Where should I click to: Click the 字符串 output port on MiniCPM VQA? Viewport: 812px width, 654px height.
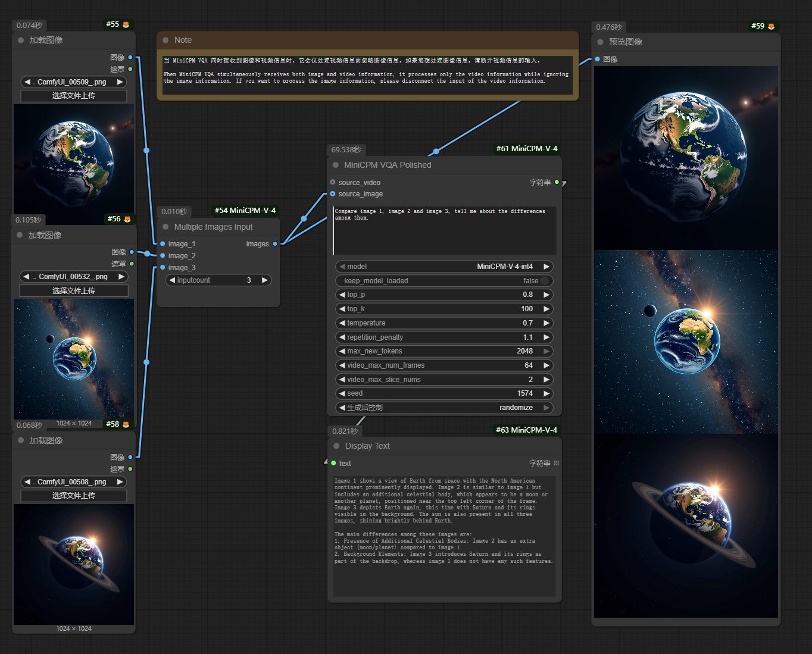tap(557, 182)
